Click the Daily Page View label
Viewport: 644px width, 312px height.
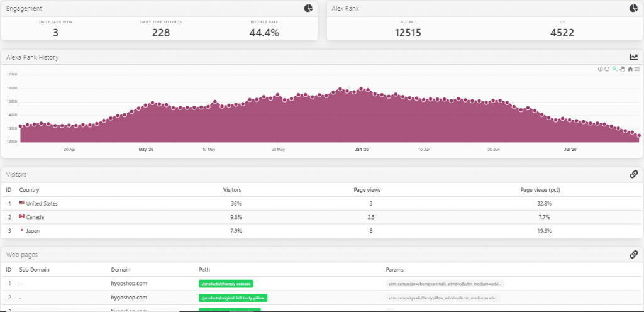[56, 22]
